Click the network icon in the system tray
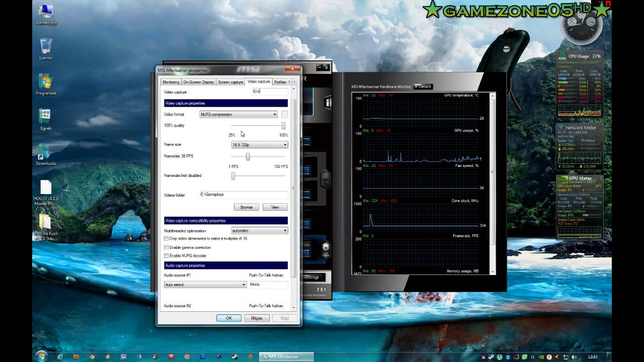Viewport: 644px width, 362px height. pyautogui.click(x=566, y=356)
